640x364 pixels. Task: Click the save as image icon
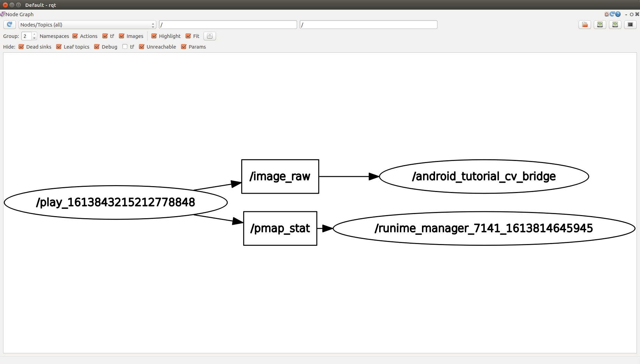point(630,24)
